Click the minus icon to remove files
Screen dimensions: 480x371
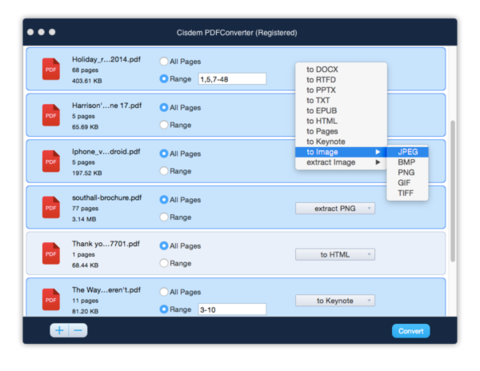(78, 330)
